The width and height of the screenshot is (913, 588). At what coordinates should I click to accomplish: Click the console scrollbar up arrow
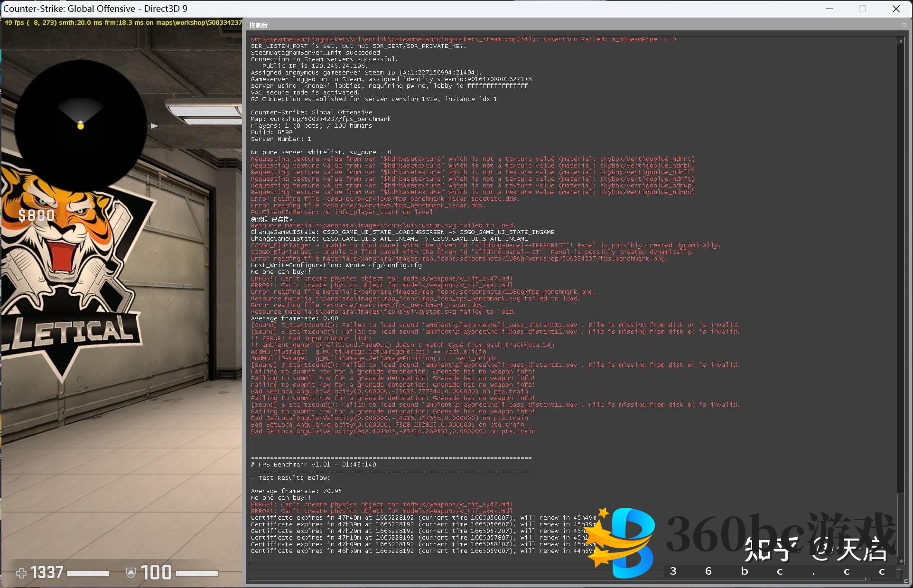click(901, 41)
